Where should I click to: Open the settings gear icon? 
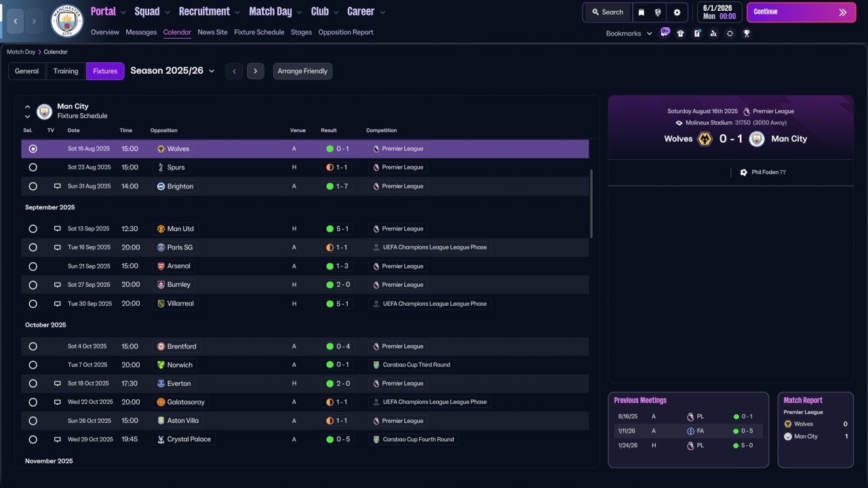[x=677, y=12]
